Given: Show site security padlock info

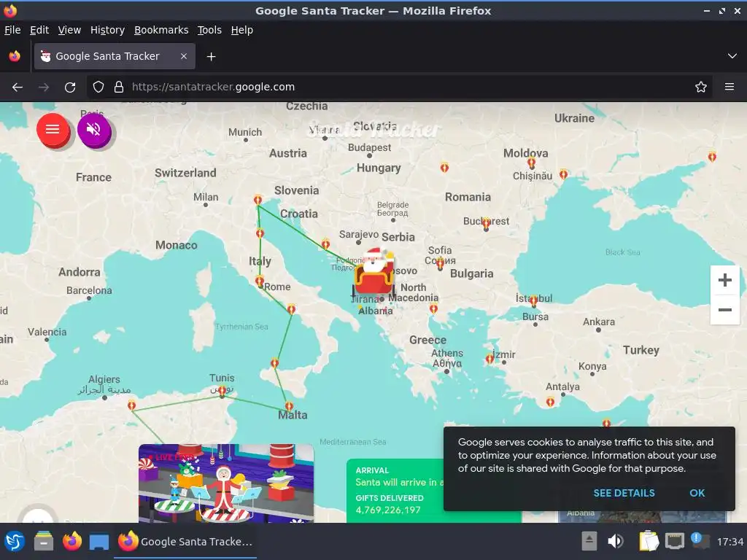Looking at the screenshot, I should point(119,87).
